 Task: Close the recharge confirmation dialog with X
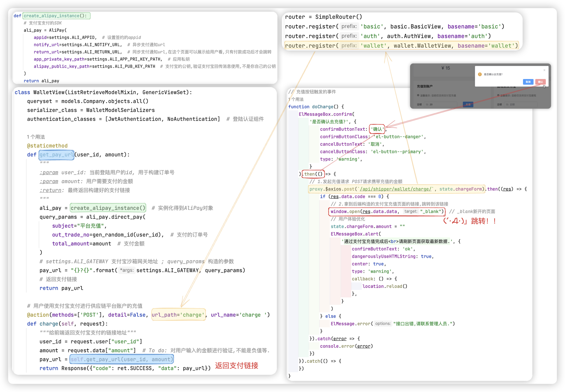click(544, 70)
